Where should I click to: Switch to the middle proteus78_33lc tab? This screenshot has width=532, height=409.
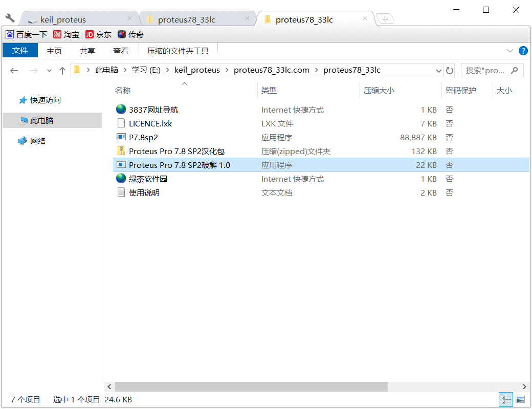click(198, 19)
